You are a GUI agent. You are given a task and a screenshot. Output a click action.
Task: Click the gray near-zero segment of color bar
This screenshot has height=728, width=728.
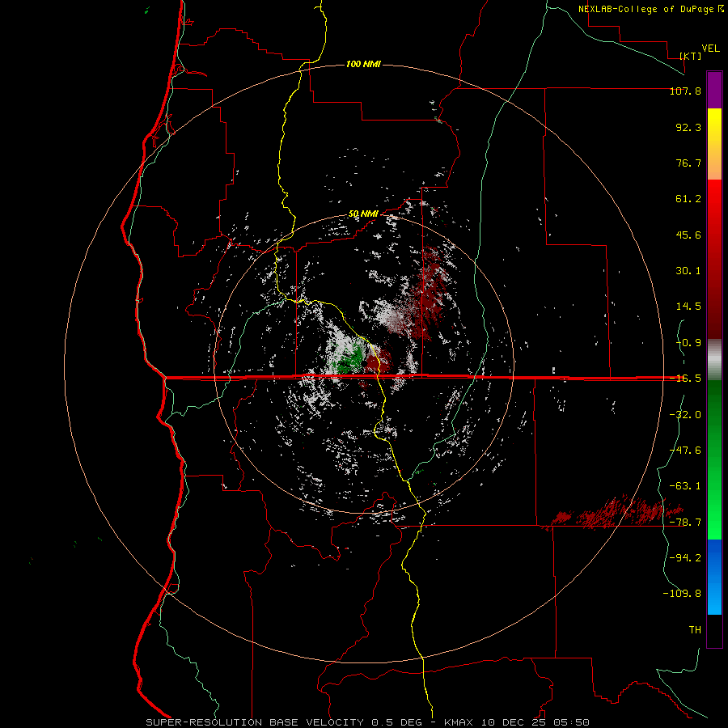(x=714, y=359)
